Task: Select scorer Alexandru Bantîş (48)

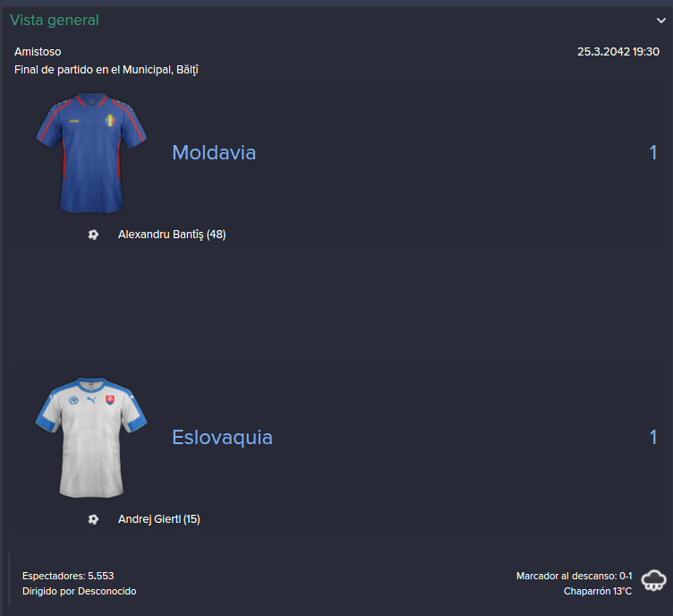Action: (172, 235)
